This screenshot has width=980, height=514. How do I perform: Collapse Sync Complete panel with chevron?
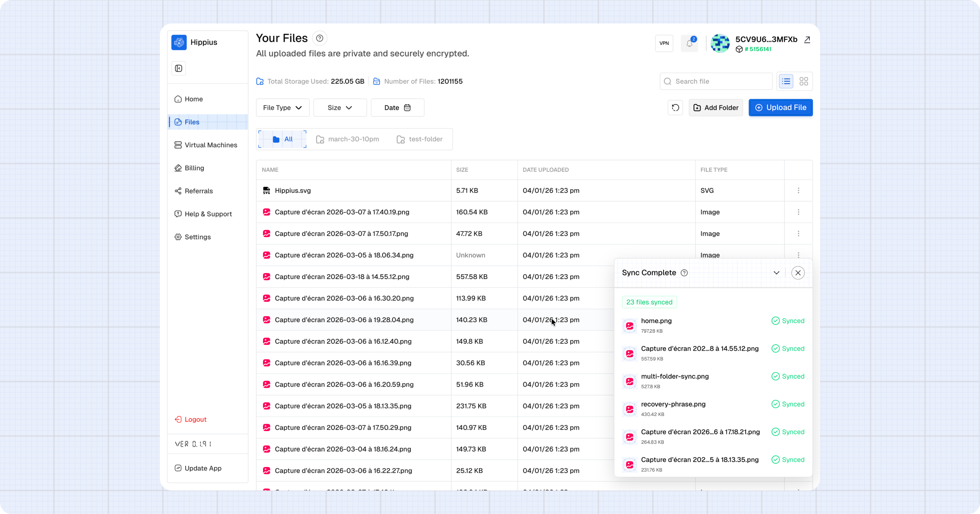(776, 273)
